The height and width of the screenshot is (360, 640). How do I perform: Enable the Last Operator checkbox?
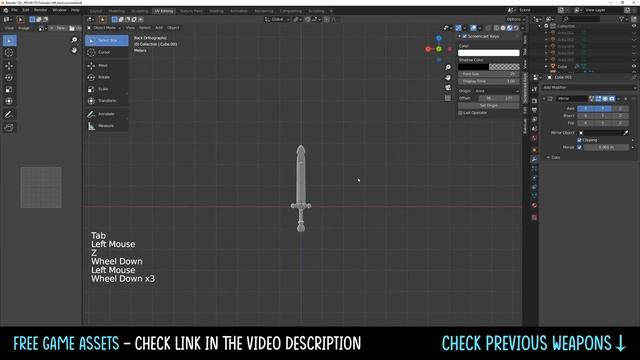pos(460,113)
